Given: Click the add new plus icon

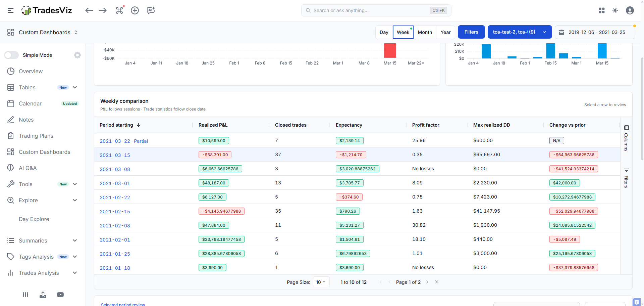Looking at the screenshot, I should [135, 10].
